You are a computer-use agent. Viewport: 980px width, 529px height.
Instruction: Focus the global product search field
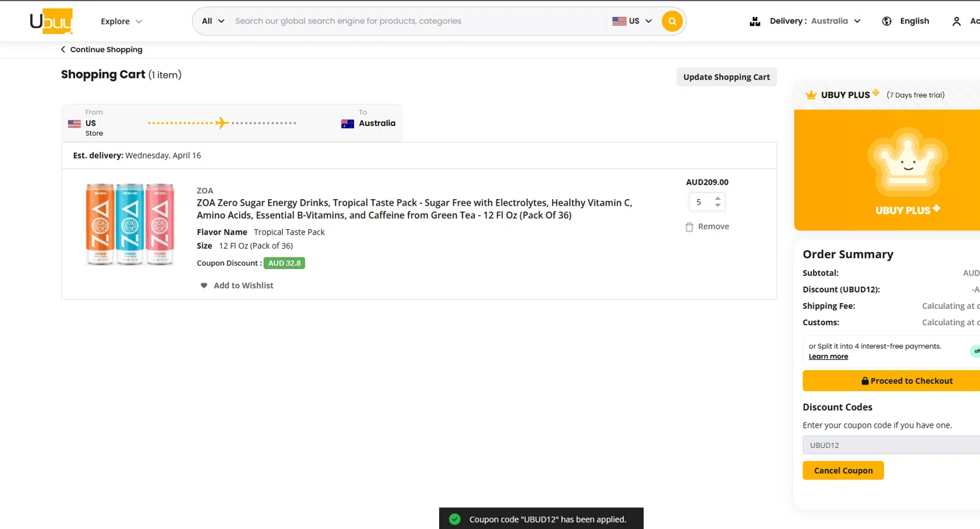(x=418, y=21)
